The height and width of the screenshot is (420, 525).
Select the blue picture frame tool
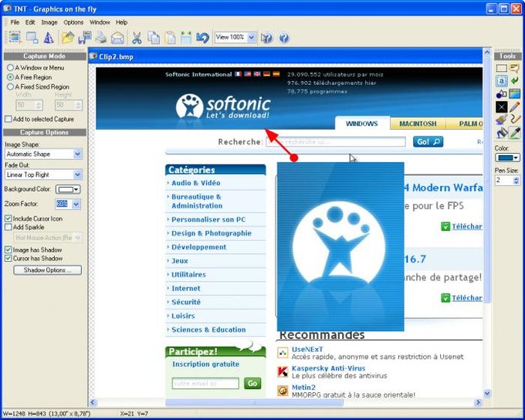click(x=514, y=93)
